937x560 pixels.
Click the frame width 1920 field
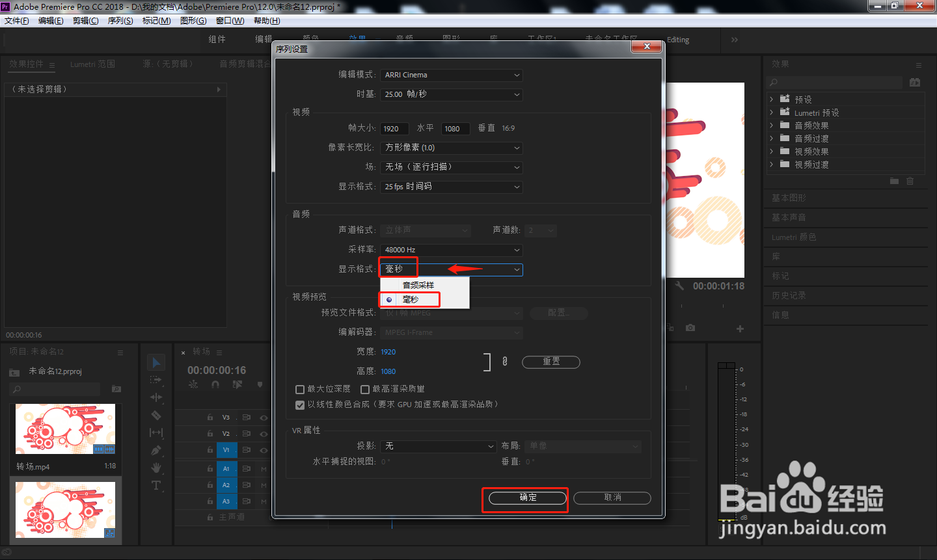pos(395,129)
